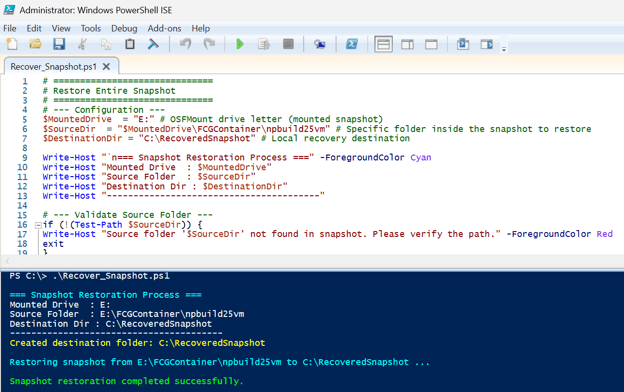
Task: Stop operation with square stop icon
Action: tap(288, 44)
